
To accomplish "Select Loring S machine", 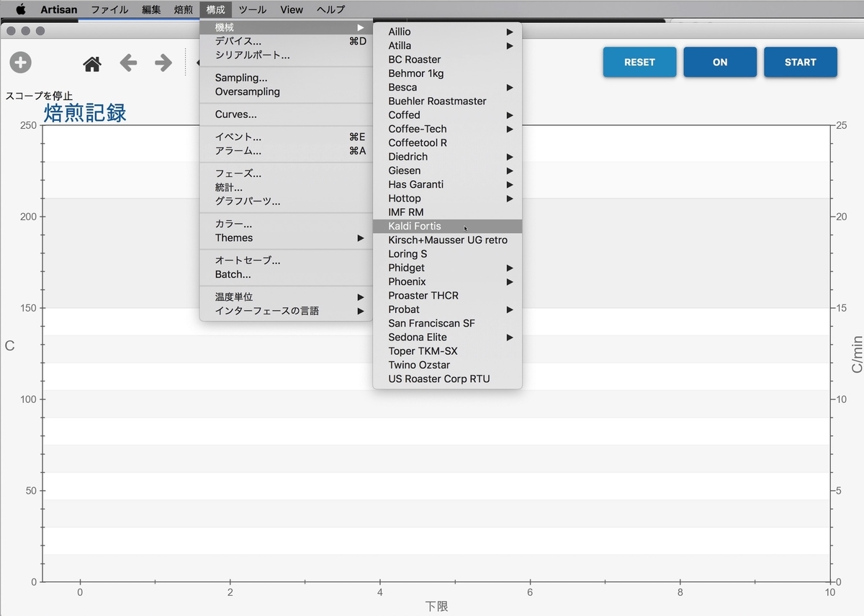I will (448, 254).
